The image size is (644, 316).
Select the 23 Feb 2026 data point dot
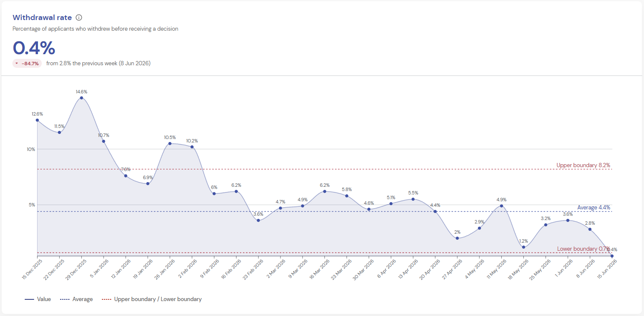258,220
